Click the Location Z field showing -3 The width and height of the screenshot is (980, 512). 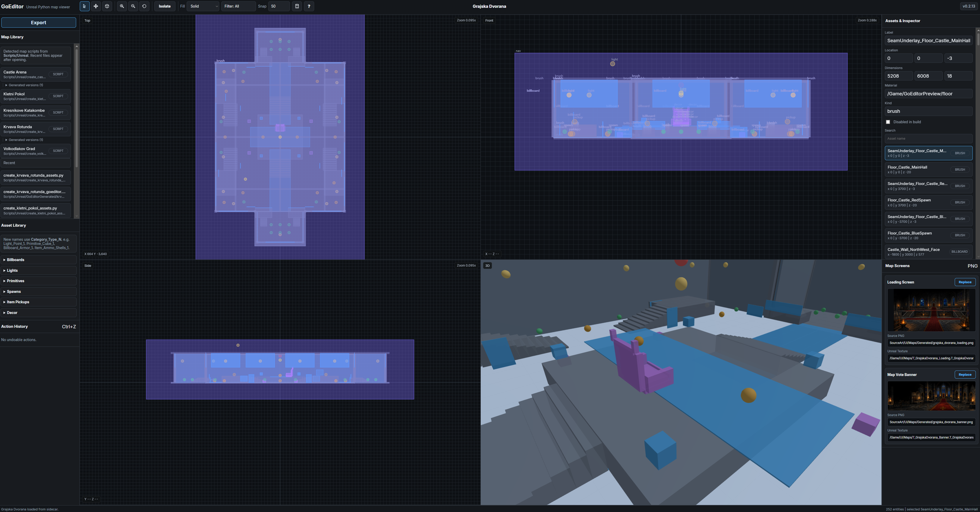tap(958, 58)
